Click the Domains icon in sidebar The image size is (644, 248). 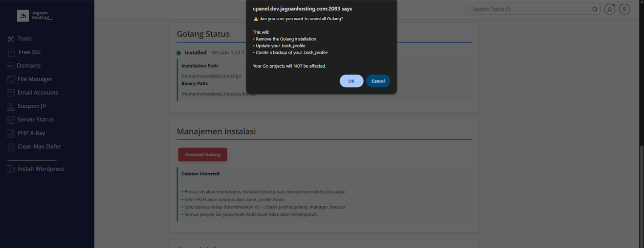[x=11, y=66]
